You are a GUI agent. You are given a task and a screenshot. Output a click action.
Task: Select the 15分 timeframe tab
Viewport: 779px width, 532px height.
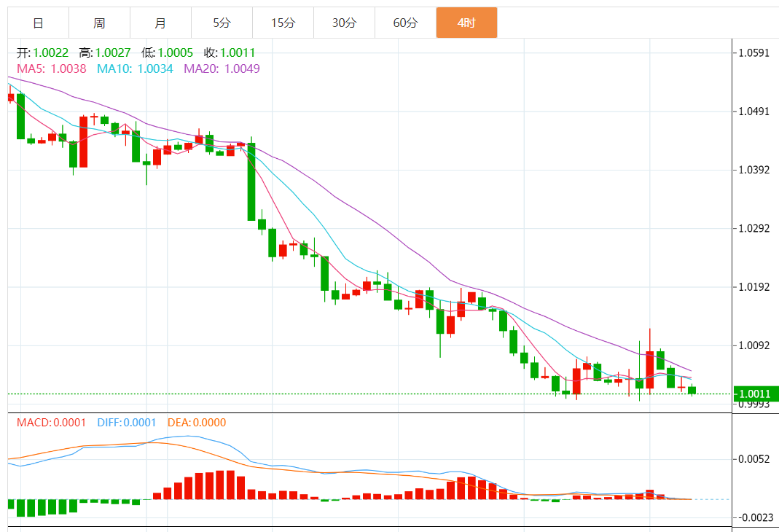point(283,23)
